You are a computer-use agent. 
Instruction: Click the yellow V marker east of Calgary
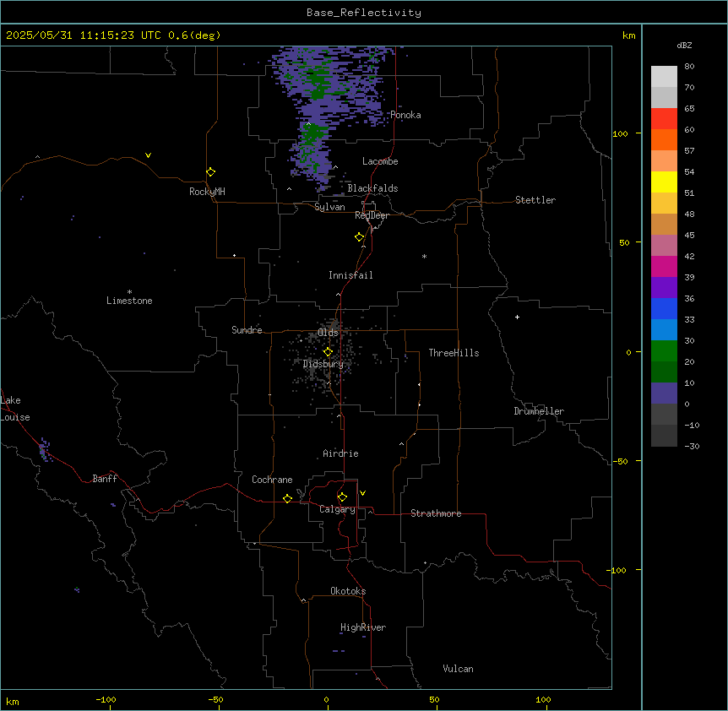pyautogui.click(x=362, y=493)
